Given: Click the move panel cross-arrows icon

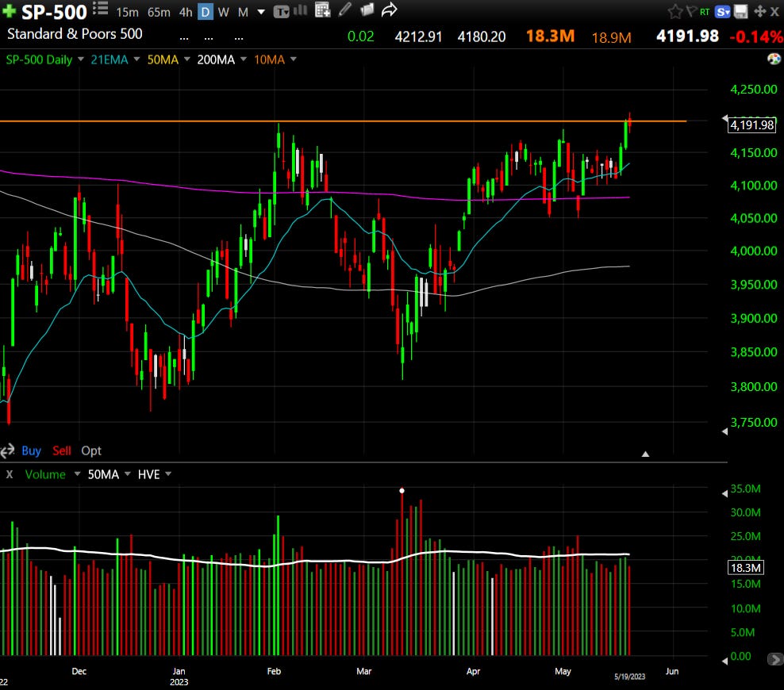Looking at the screenshot, I should [x=759, y=11].
